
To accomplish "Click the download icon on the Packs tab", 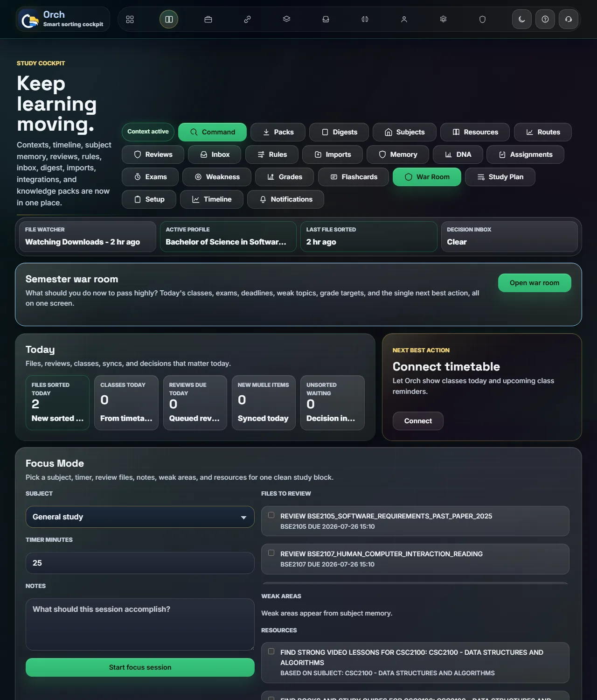I will (266, 132).
